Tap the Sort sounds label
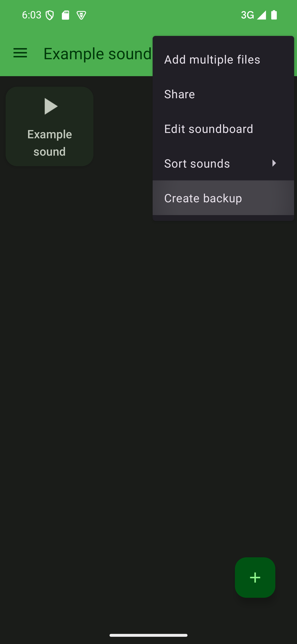This screenshot has height=644, width=297. (197, 163)
